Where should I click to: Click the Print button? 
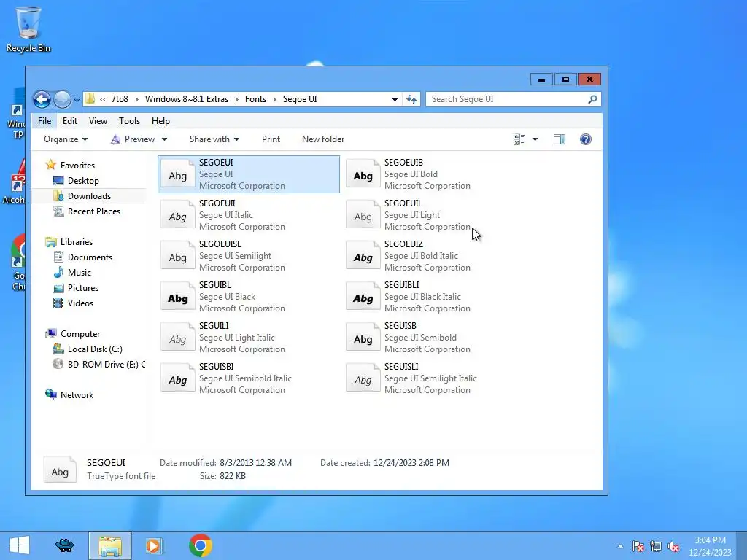[271, 139]
